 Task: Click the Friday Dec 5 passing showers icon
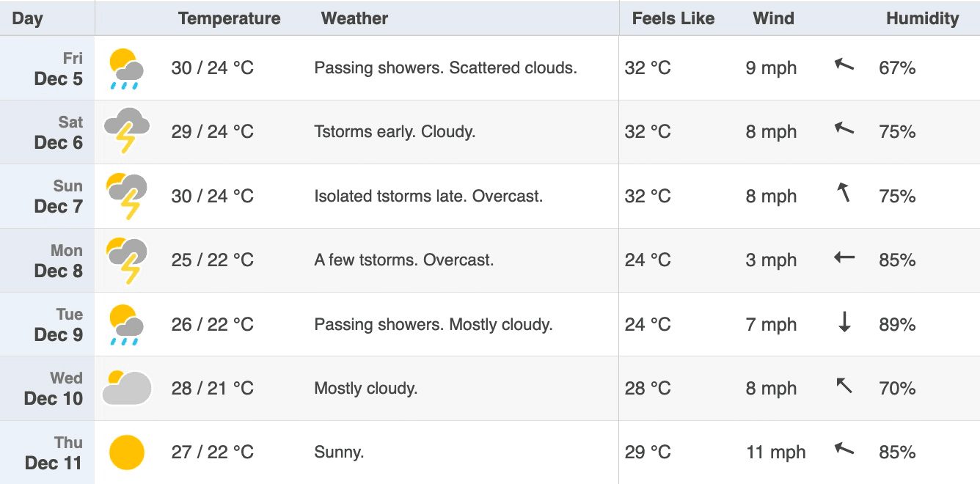[126, 68]
